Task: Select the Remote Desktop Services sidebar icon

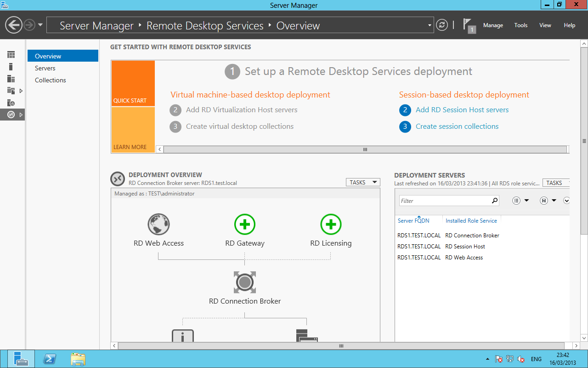Action: [x=11, y=115]
